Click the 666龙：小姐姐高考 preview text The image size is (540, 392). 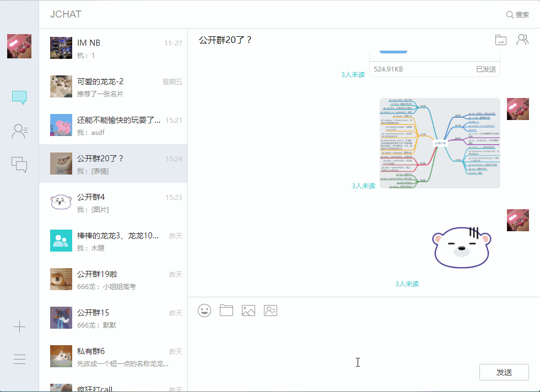106,286
